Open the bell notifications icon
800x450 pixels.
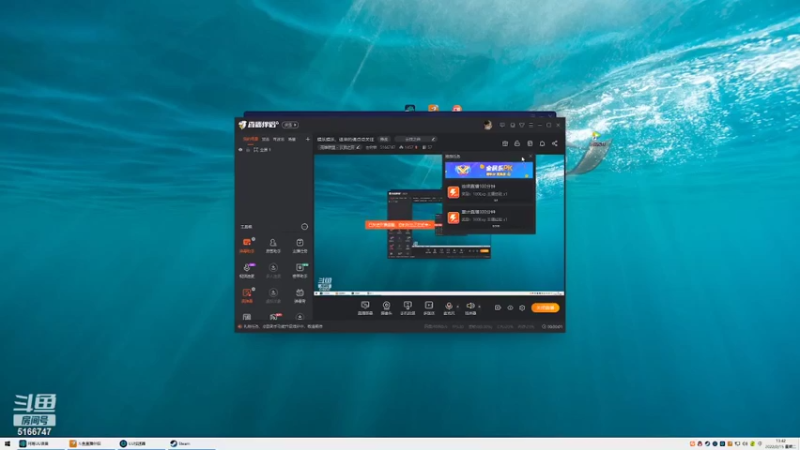click(x=542, y=143)
